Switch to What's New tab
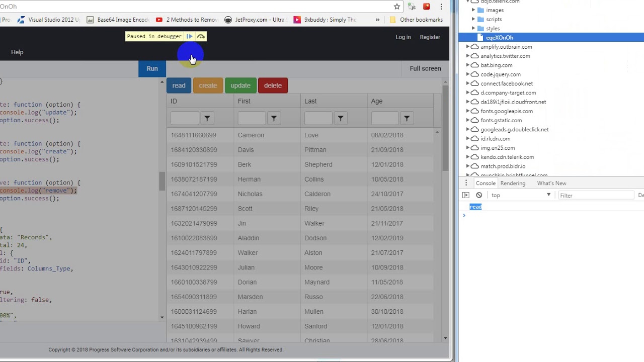This screenshot has height=362, width=644. pos(551,183)
